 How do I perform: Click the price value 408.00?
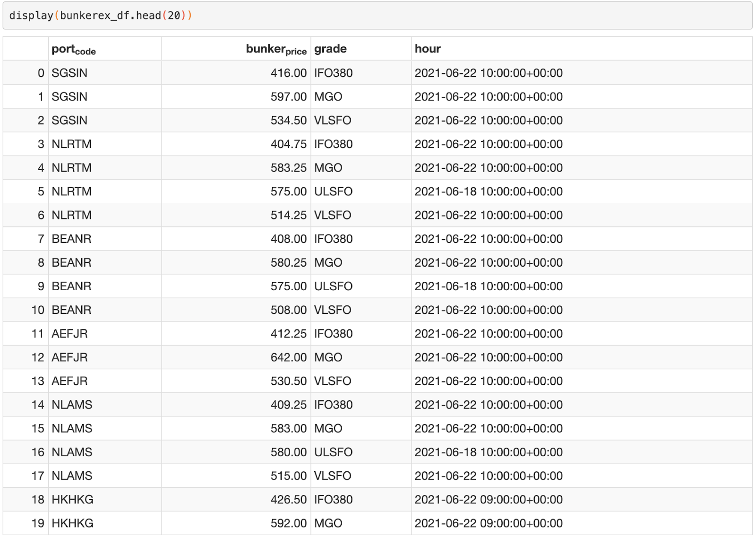[x=289, y=239]
